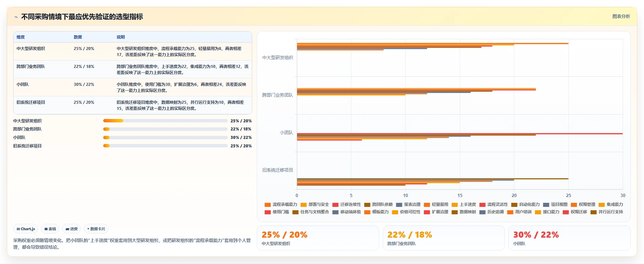
Task: Click the 并行运行支持 legend entry
Action: pyautogui.click(x=606, y=212)
